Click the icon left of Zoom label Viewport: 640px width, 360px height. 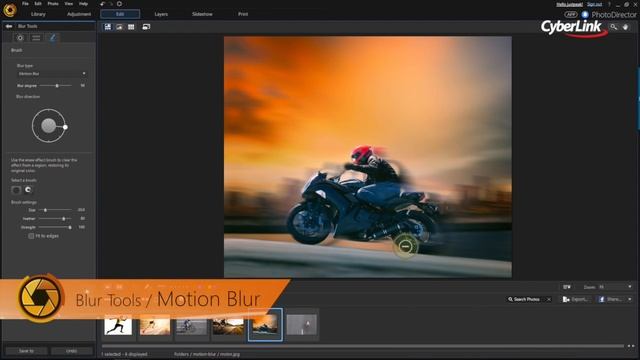pyautogui.click(x=567, y=287)
